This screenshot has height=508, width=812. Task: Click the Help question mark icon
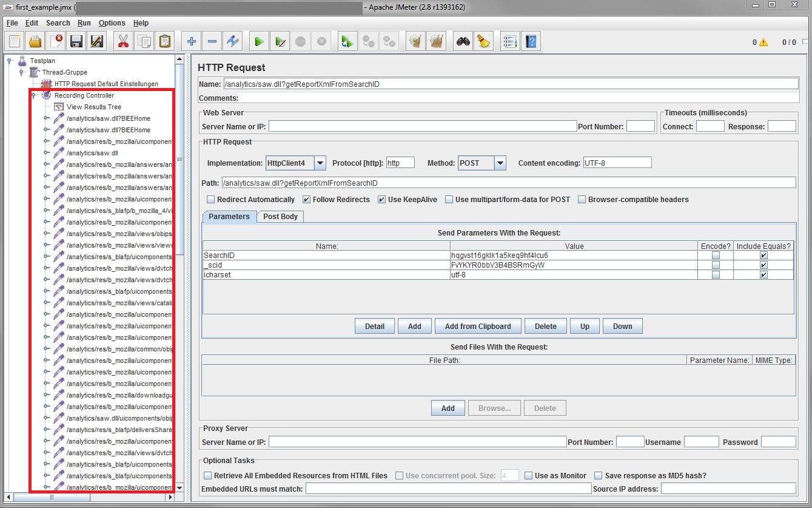pos(531,42)
